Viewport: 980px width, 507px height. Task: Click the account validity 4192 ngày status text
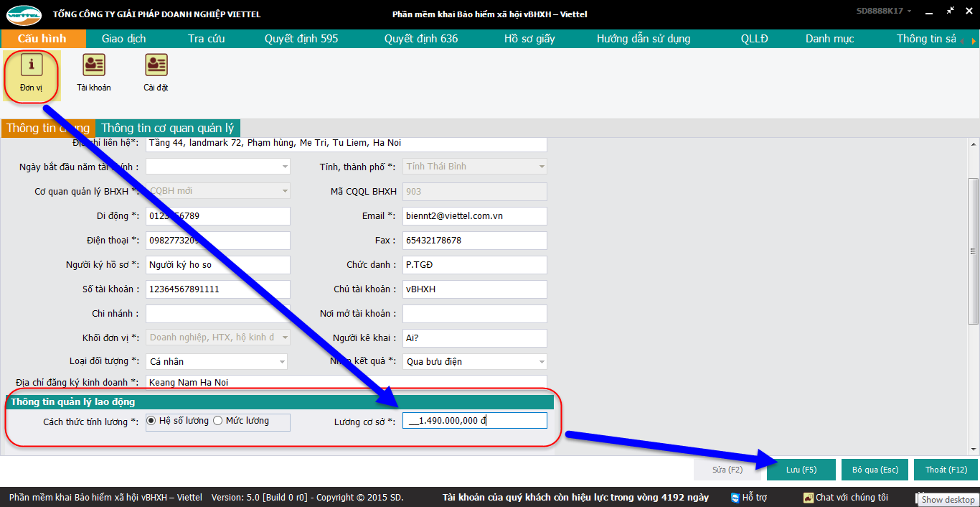(575, 498)
